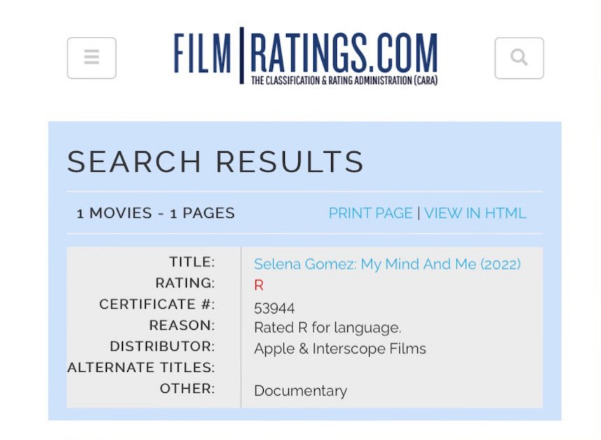Click the magnifying glass search icon
601x440 pixels.
coord(519,58)
